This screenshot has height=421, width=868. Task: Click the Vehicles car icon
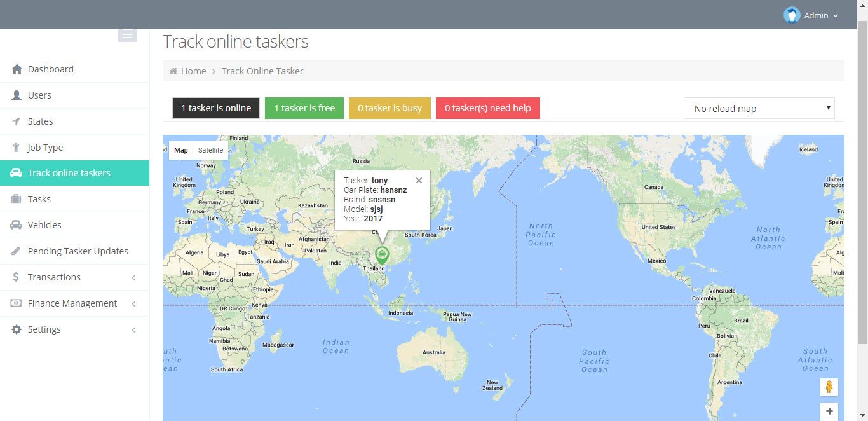[x=17, y=225]
